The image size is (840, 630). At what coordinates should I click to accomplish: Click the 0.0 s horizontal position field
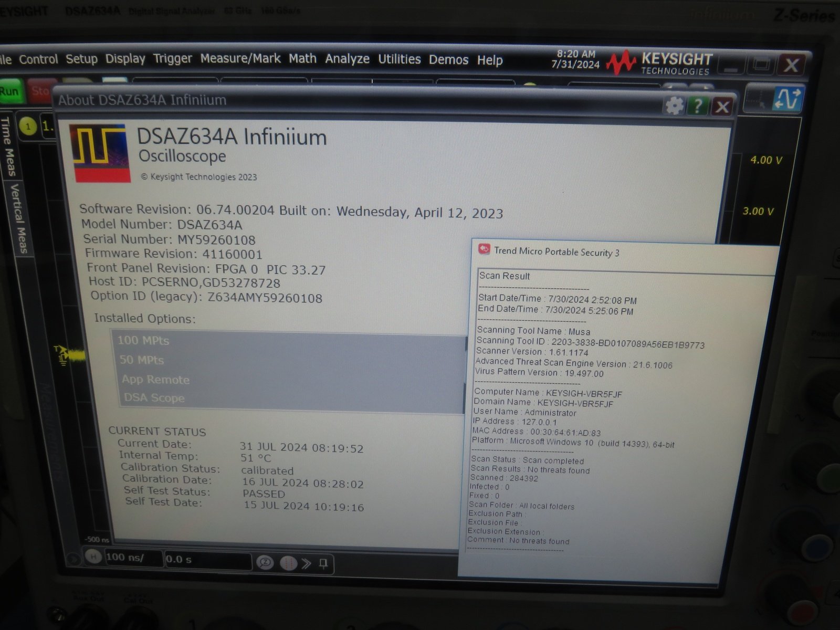click(208, 560)
